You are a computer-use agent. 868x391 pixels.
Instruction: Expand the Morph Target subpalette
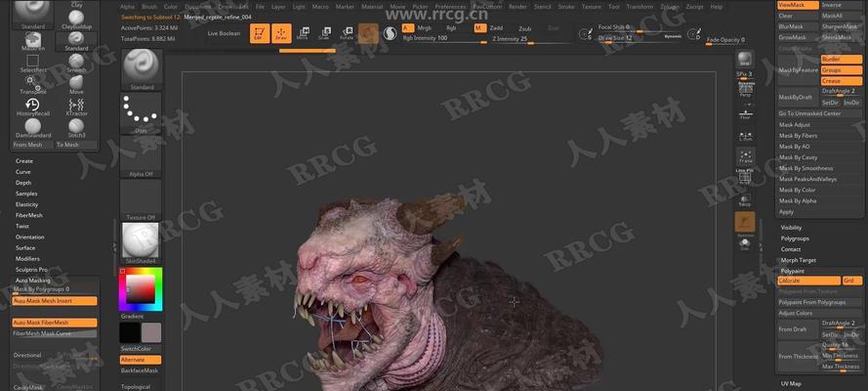click(x=799, y=260)
